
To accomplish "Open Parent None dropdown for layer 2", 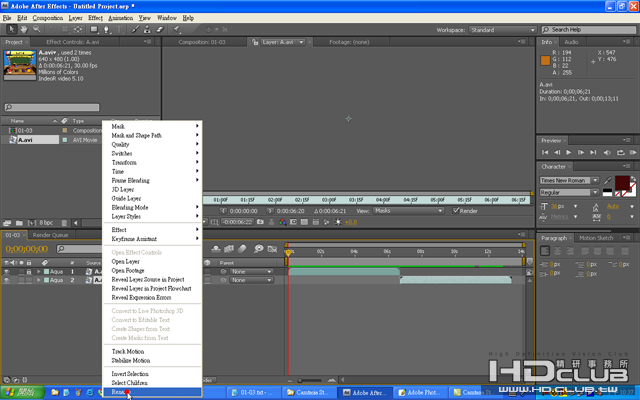I will tap(251, 280).
